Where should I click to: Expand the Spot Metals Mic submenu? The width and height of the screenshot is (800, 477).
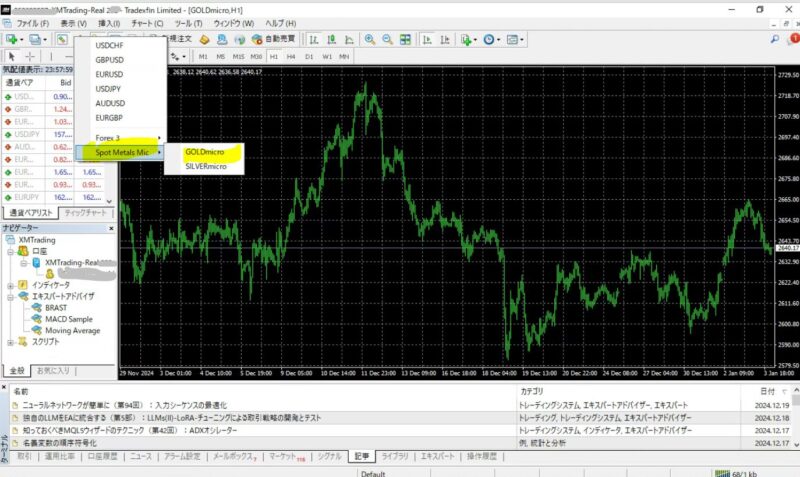(121, 152)
